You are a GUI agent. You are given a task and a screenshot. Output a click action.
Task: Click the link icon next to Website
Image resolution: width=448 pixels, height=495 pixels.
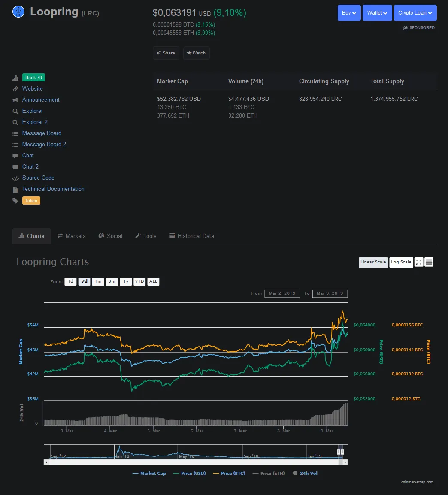pyautogui.click(x=15, y=89)
